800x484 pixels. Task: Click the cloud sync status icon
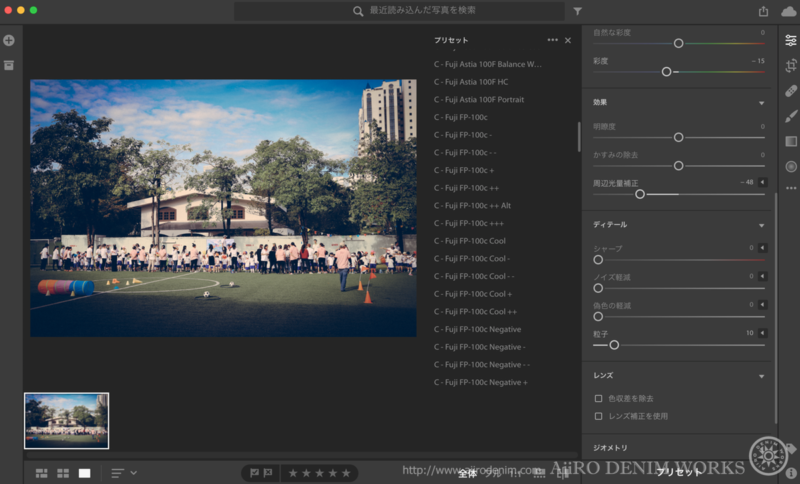[x=789, y=11]
